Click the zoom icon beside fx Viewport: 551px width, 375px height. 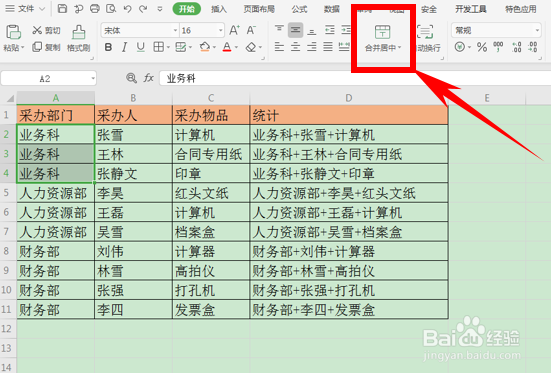click(x=131, y=78)
